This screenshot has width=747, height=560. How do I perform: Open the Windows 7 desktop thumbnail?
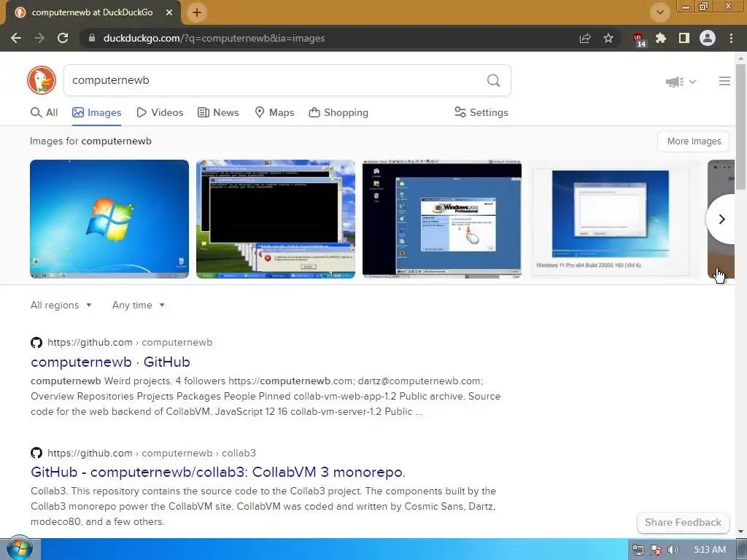109,219
